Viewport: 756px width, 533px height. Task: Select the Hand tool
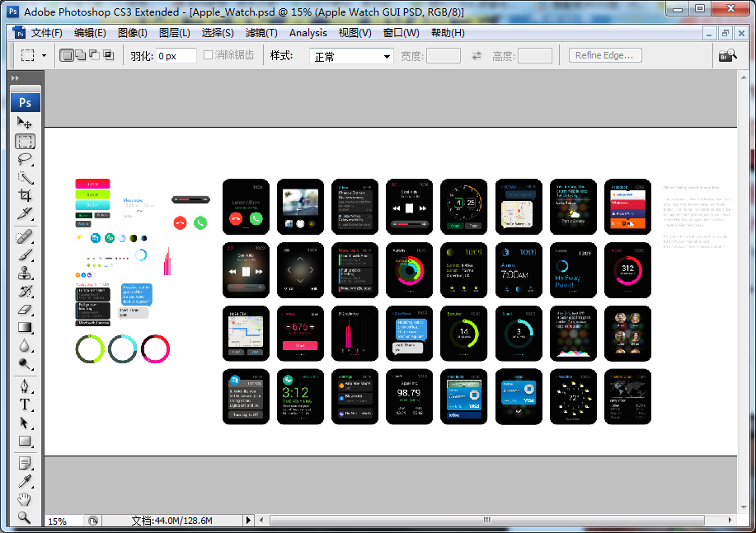click(25, 499)
